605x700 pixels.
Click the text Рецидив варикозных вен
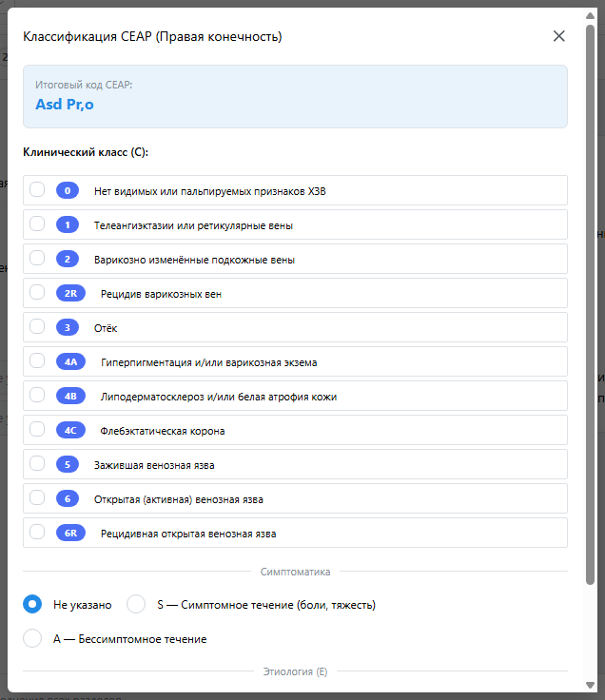[x=161, y=294]
